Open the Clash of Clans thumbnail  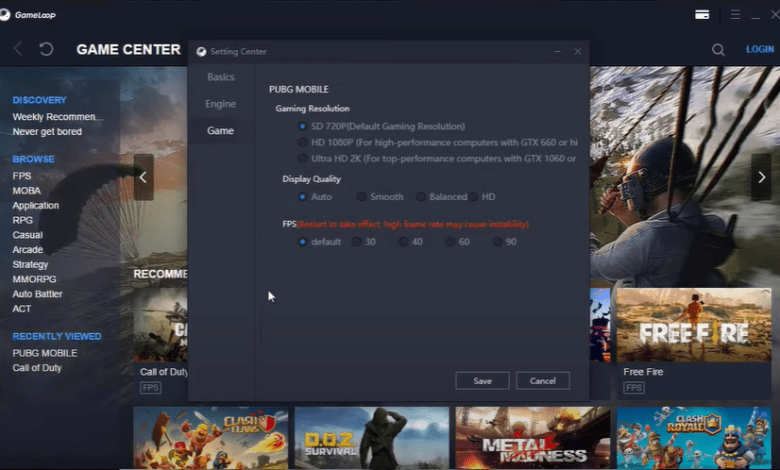[210, 438]
